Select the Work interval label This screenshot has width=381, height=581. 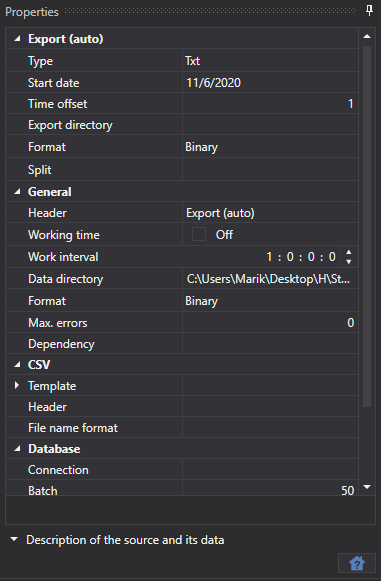point(63,257)
